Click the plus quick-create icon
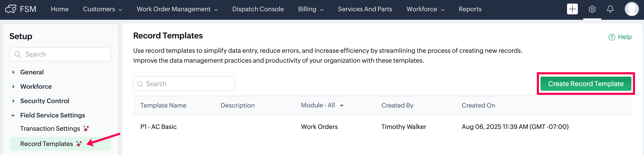The image size is (644, 155). 572,9
